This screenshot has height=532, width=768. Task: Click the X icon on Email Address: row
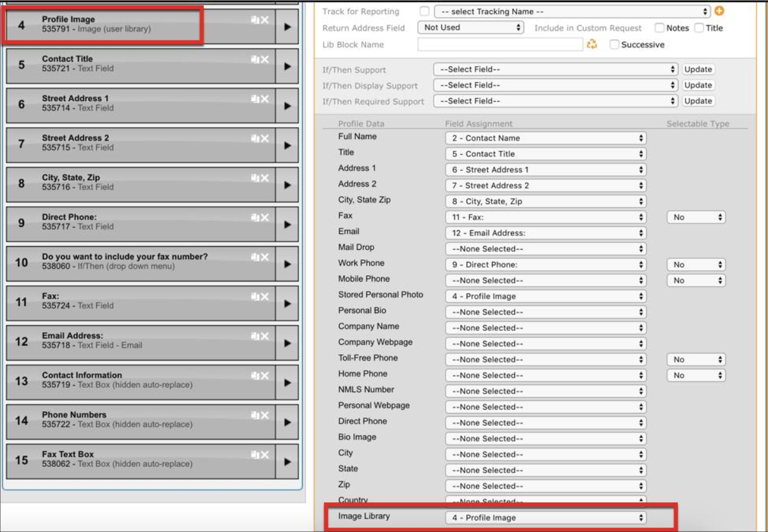click(265, 337)
